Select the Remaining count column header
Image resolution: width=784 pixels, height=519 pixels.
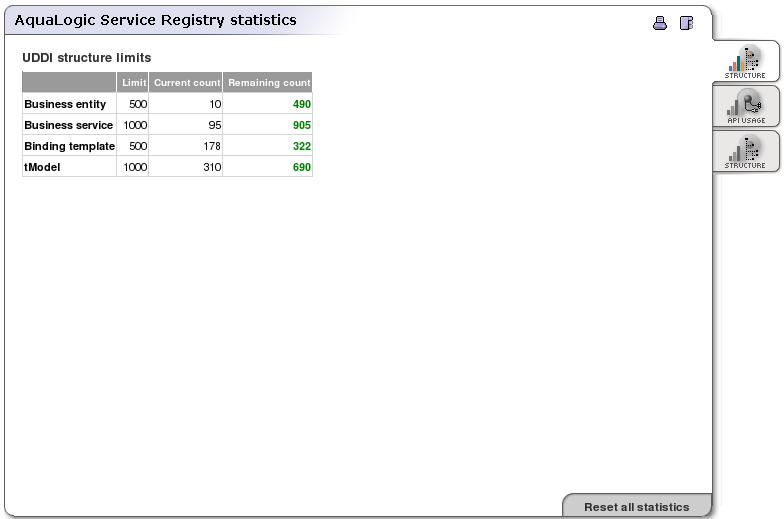268,82
